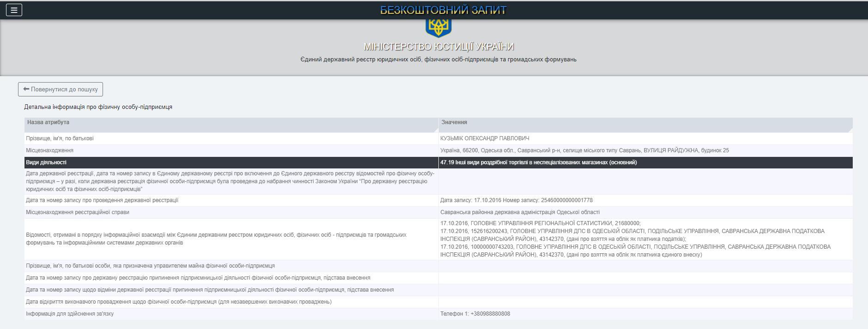Select the 'Місцезнаходження' attribute row
Image resolution: width=868 pixels, height=329 pixels.
50,150
